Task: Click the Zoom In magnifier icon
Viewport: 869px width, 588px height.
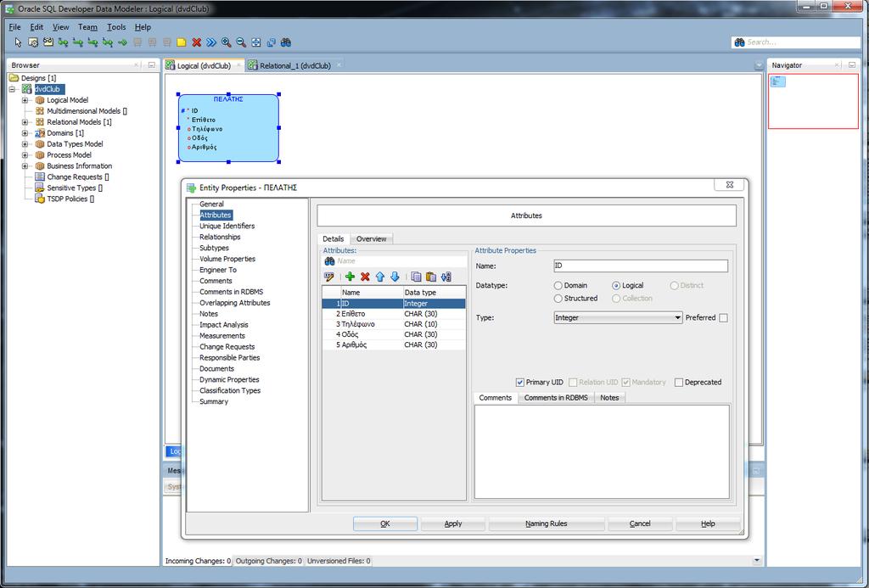Action: tap(226, 42)
